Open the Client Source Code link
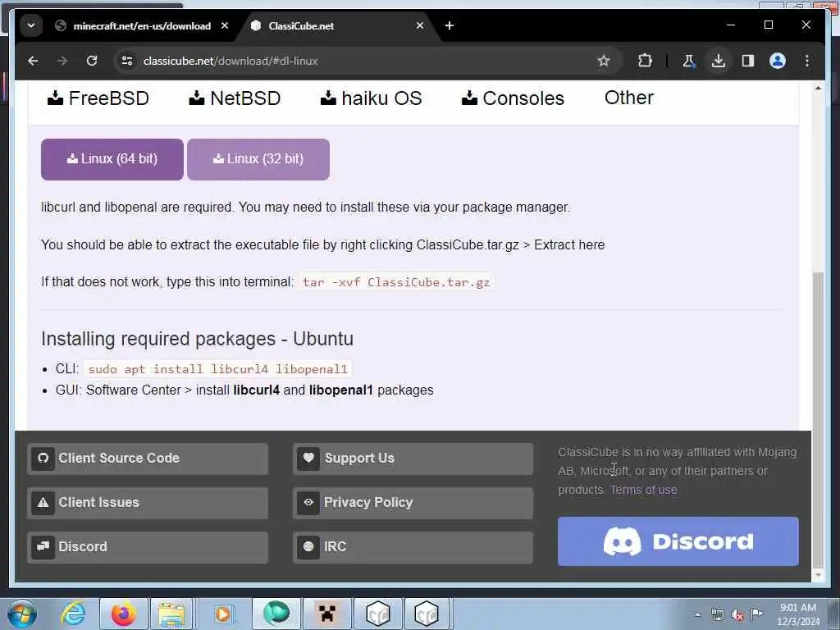840x630 pixels. (x=148, y=459)
